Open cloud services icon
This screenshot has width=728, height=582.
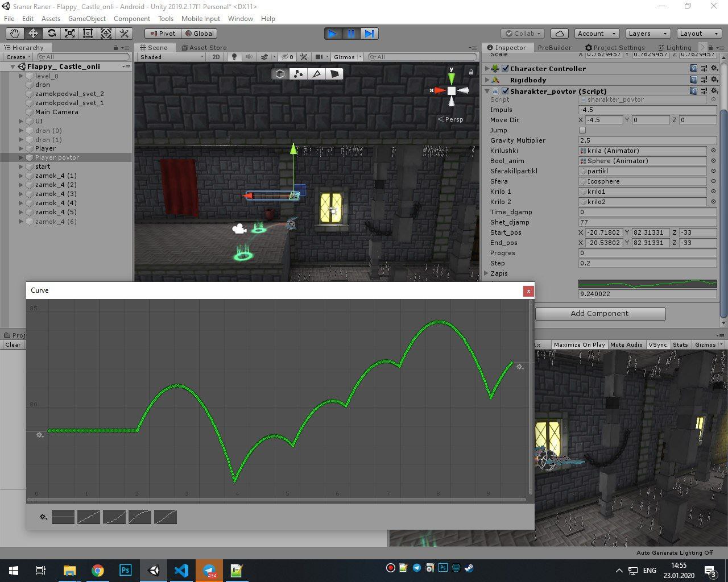[560, 34]
